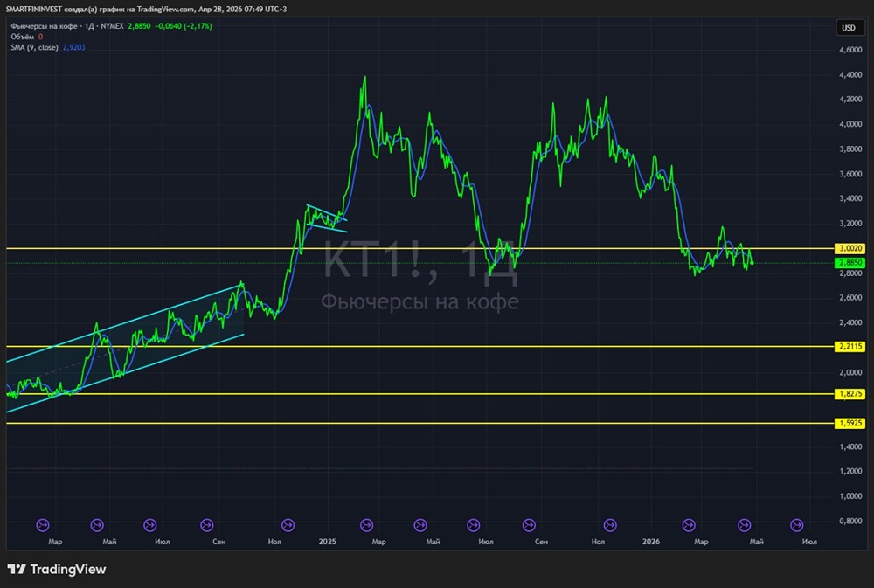Click the 1,4000 value on price axis
The height and width of the screenshot is (588, 874).
click(850, 446)
